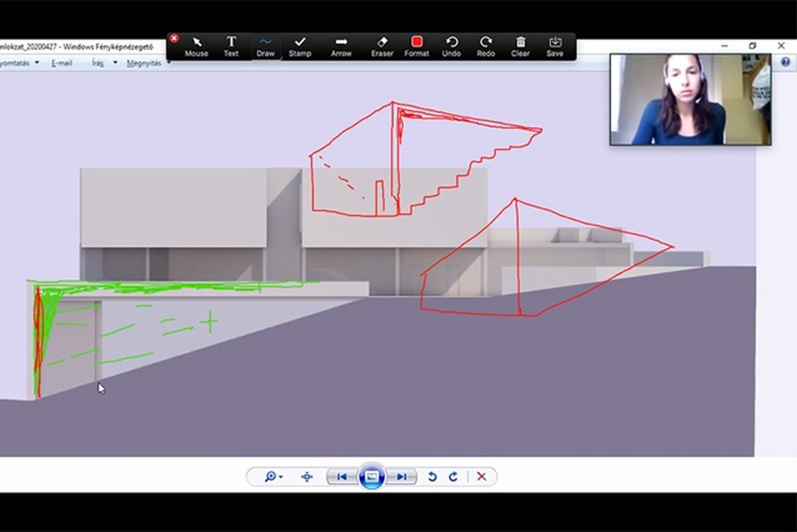This screenshot has width=797, height=532.
Task: Minimize the Photo Viewer window
Action: point(725,46)
